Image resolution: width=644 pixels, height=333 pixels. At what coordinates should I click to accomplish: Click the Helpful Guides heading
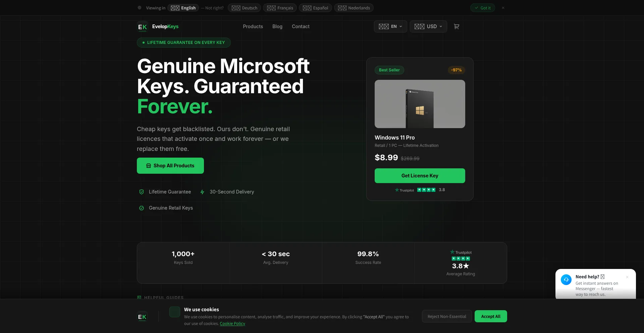164,297
